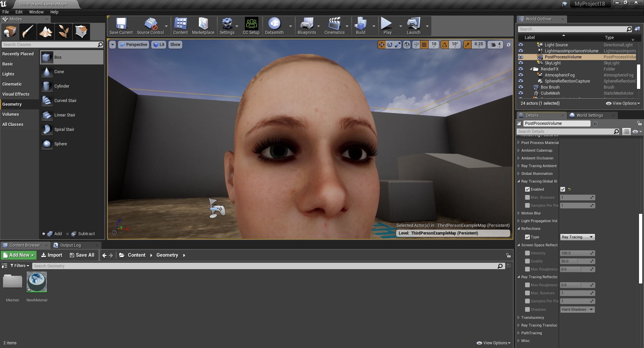Open Blueprints toolbar icon
This screenshot has width=644, height=348.
[x=307, y=26]
